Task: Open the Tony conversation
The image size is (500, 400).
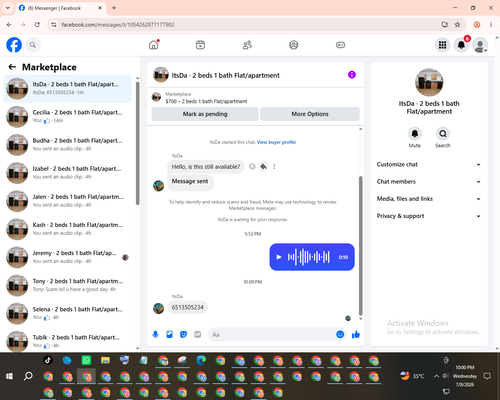Action: click(67, 285)
